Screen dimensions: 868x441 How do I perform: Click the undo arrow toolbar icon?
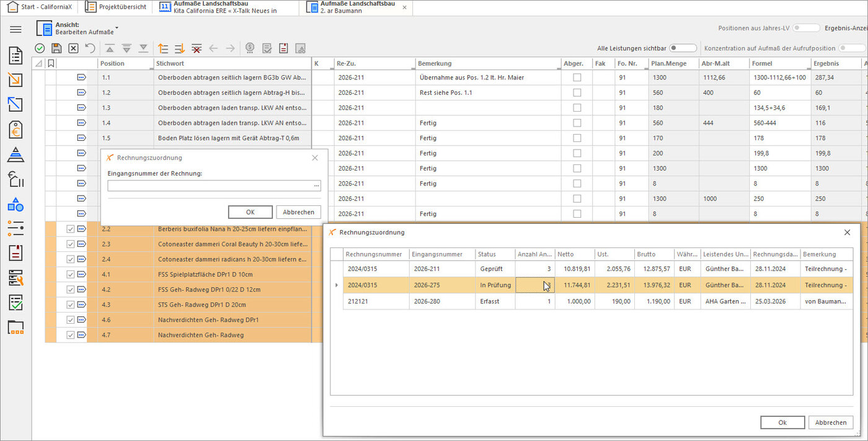click(x=90, y=48)
